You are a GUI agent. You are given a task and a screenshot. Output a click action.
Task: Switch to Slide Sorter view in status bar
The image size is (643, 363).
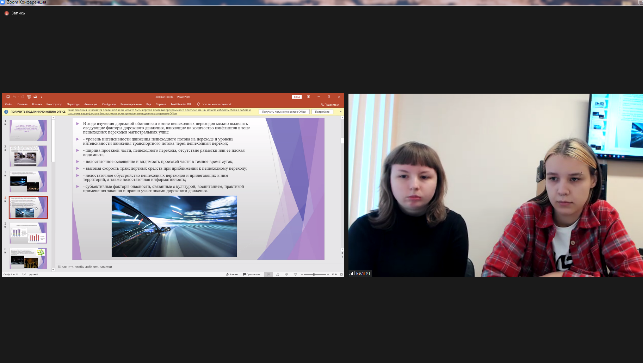[278, 274]
